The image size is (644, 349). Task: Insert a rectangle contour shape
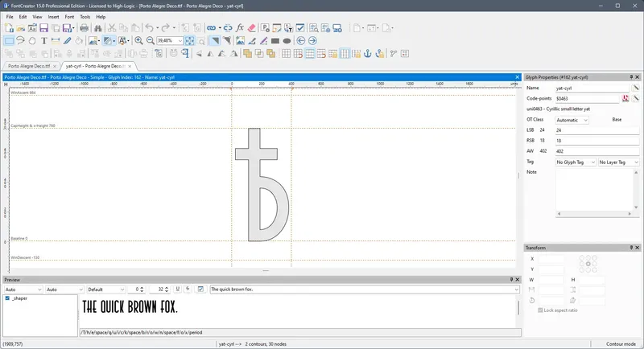point(275,40)
